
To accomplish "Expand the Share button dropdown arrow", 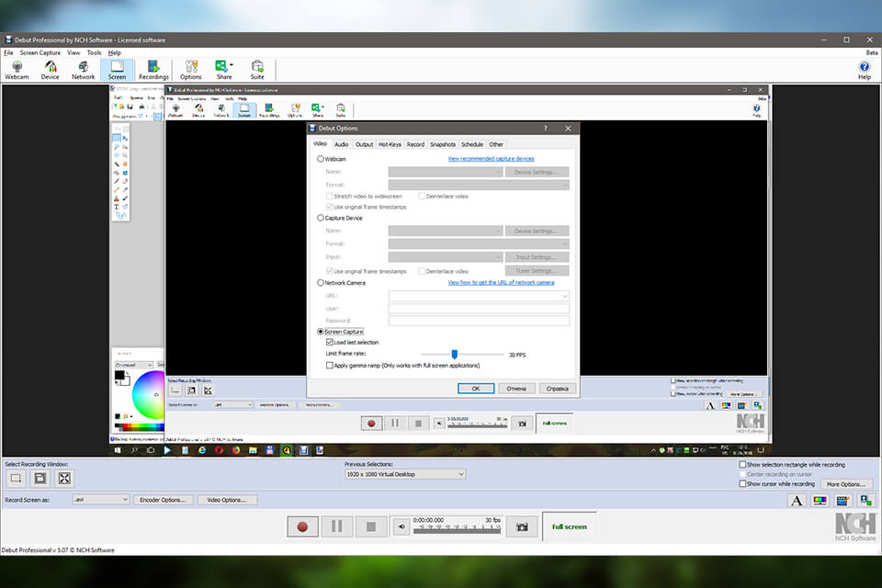I will pyautogui.click(x=232, y=65).
